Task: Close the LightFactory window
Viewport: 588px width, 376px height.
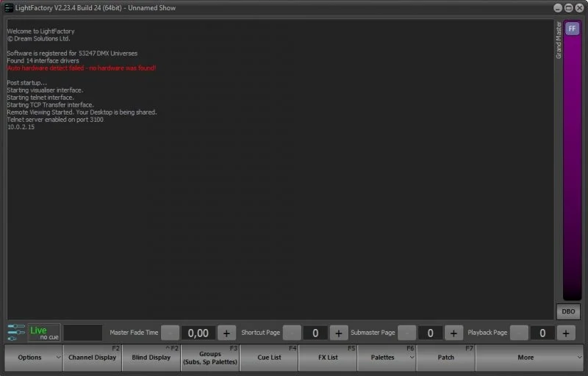Action: (579, 8)
